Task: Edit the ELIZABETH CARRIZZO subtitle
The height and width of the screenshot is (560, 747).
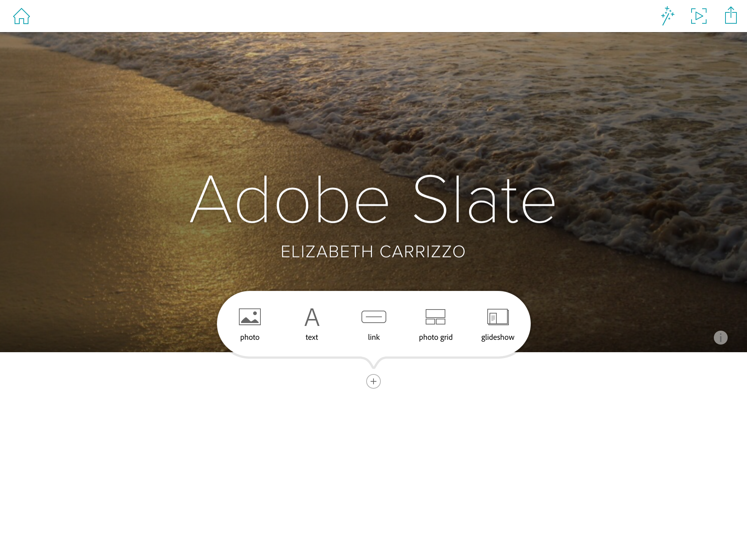Action: tap(373, 252)
